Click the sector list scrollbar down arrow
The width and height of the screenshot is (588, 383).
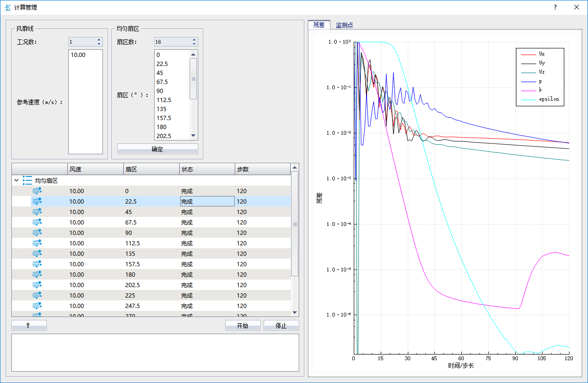[193, 136]
